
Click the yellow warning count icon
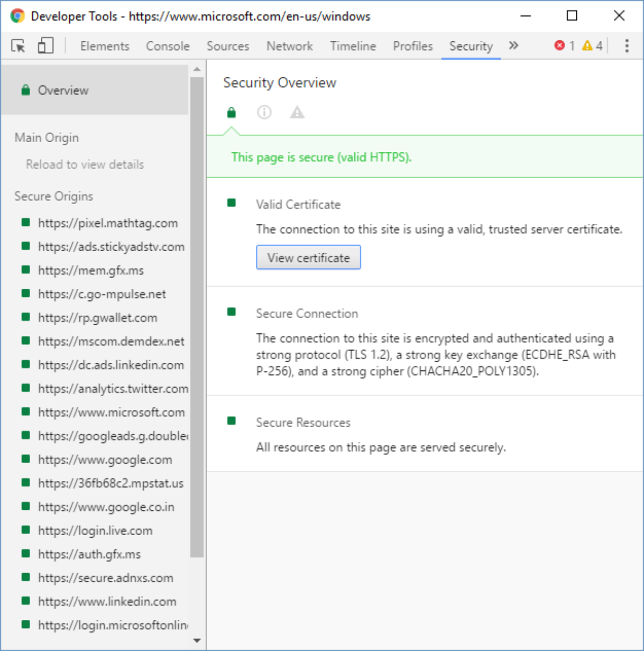coord(588,46)
